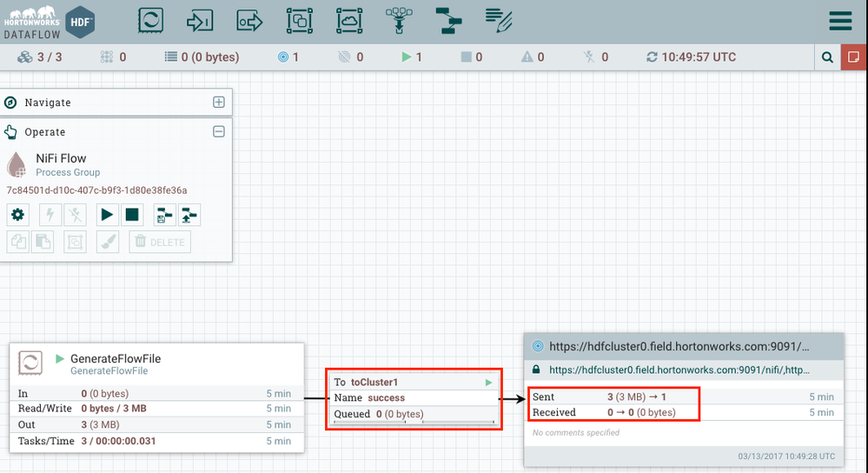Click the cluster nodes 3 / 3 indicator
Viewport: 868px width, 473px height.
click(40, 57)
